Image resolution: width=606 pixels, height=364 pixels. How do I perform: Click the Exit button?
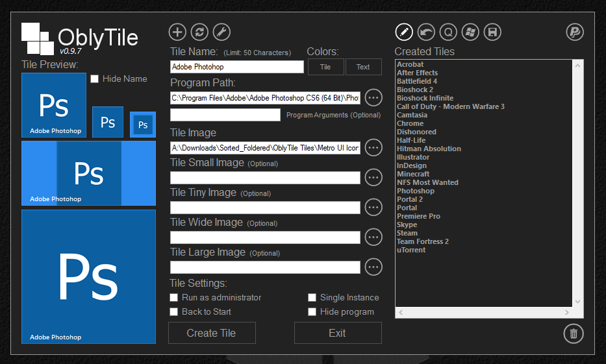(338, 333)
